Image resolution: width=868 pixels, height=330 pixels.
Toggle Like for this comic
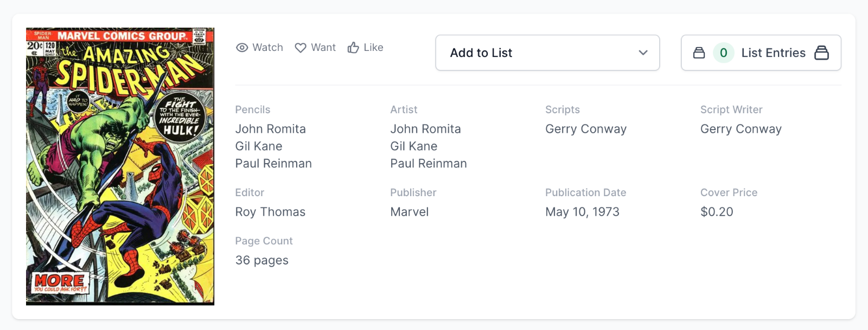tap(366, 48)
